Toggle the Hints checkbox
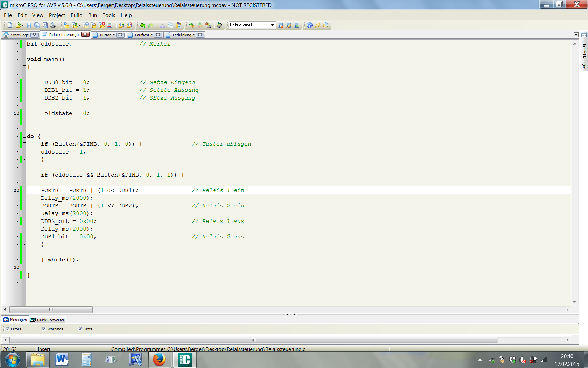This screenshot has width=588, height=368. tap(80, 329)
